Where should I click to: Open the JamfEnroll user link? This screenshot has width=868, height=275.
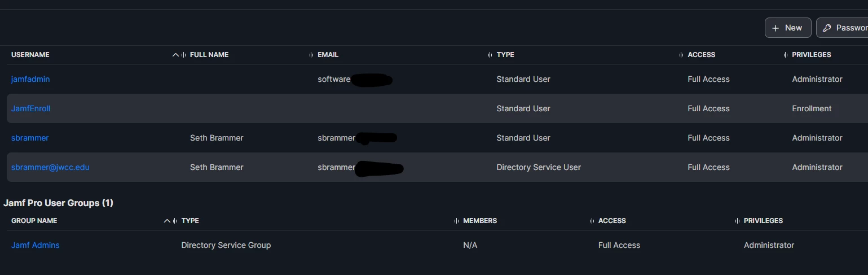(x=31, y=108)
